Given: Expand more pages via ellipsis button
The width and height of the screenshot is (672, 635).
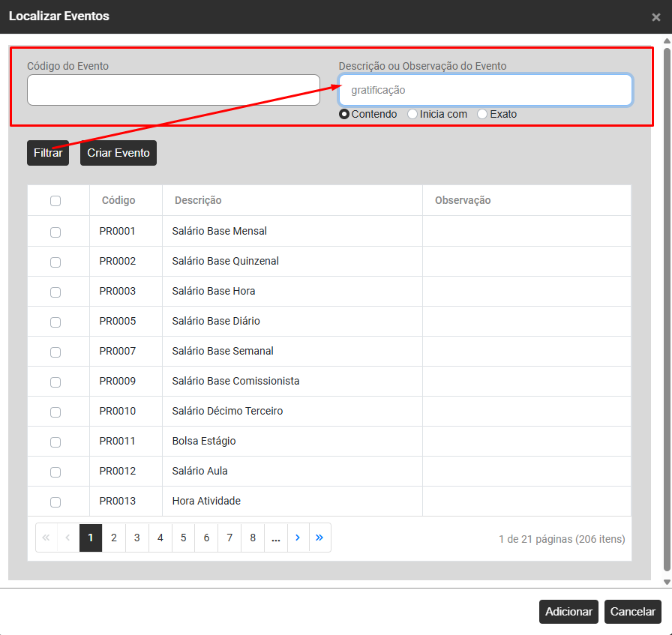Looking at the screenshot, I should click(276, 538).
